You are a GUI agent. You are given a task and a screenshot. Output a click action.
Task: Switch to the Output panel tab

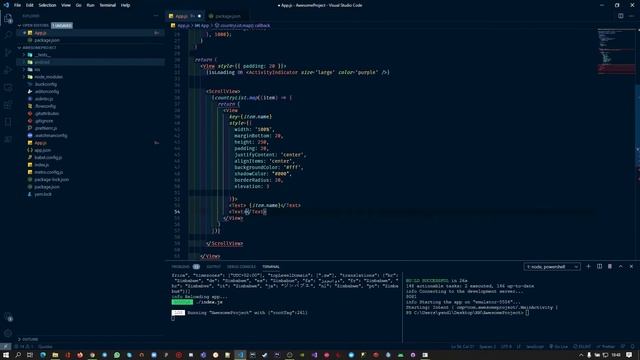[x=213, y=267]
